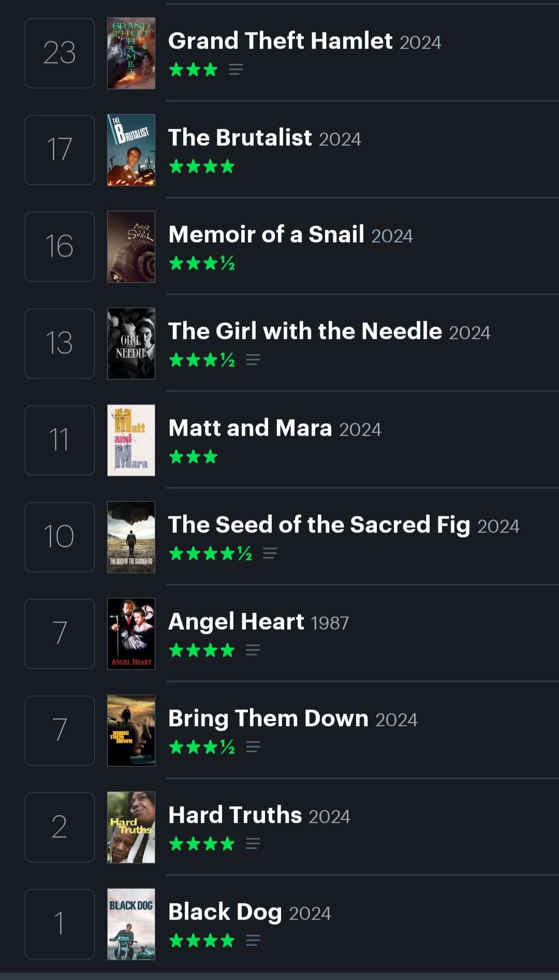Open review icon next to Hard Truths
This screenshot has height=980, width=559.
[253, 844]
